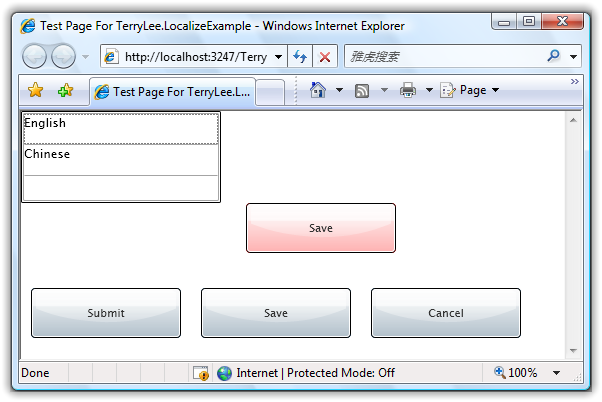602x402 pixels.
Task: Expand the toolbar overflow chevron
Action: coord(575,81)
